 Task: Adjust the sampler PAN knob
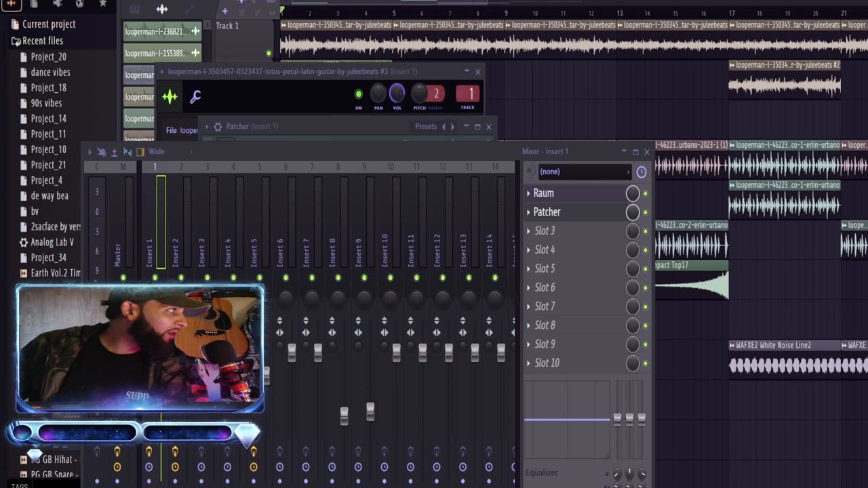pos(378,94)
